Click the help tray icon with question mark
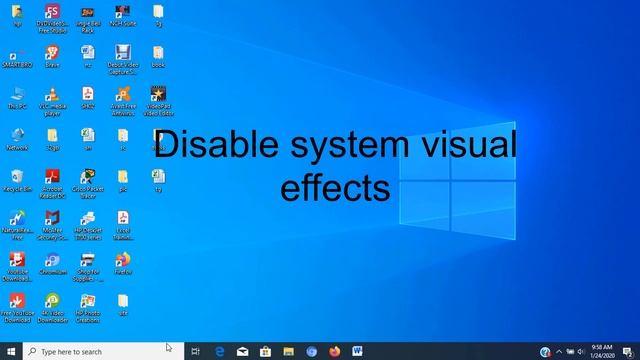The image size is (640, 360). (545, 351)
